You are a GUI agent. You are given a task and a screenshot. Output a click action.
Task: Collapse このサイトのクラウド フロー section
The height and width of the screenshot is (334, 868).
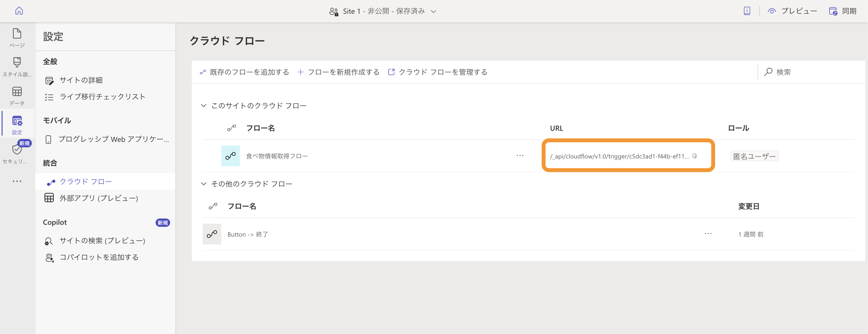pos(203,106)
